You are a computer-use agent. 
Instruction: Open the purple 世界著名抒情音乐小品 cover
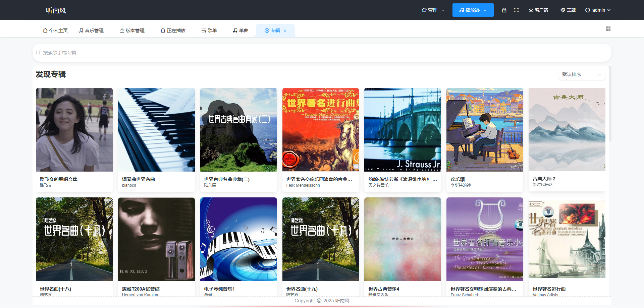485,239
